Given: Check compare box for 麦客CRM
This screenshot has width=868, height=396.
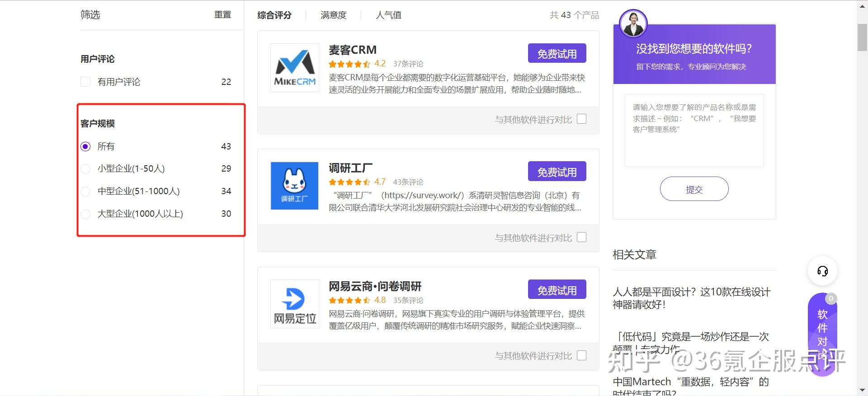Looking at the screenshot, I should 582,119.
